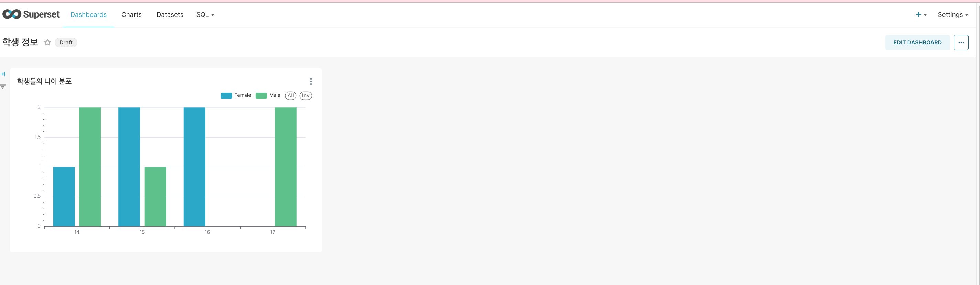Toggle the Male legend series
The width and height of the screenshot is (980, 285).
[x=268, y=95]
